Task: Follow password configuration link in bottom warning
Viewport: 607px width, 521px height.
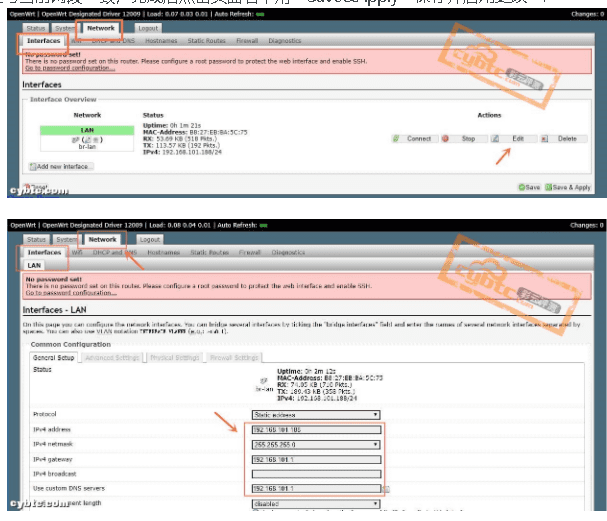Action: click(71, 293)
